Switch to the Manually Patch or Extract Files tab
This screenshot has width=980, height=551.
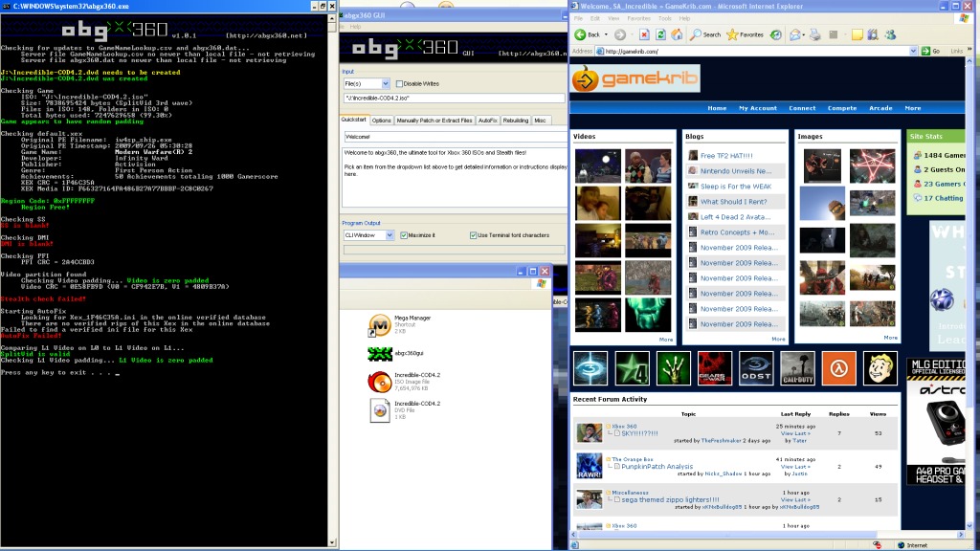tap(434, 121)
